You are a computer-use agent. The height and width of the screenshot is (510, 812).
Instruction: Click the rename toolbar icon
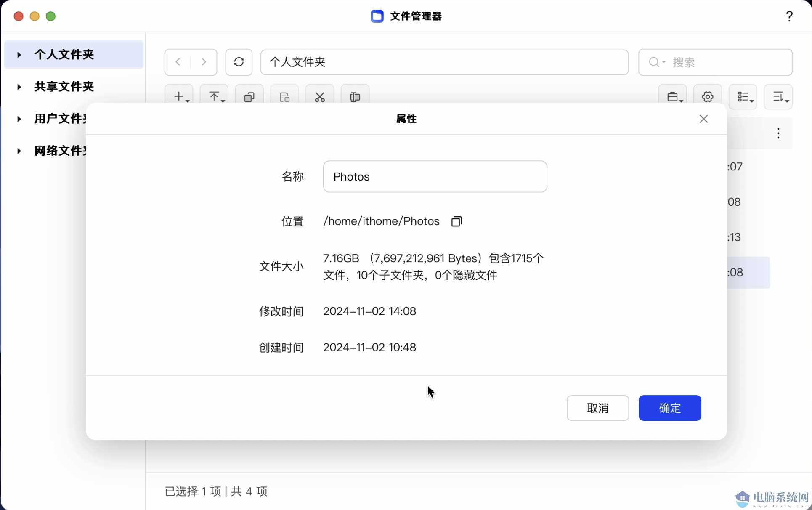click(355, 97)
